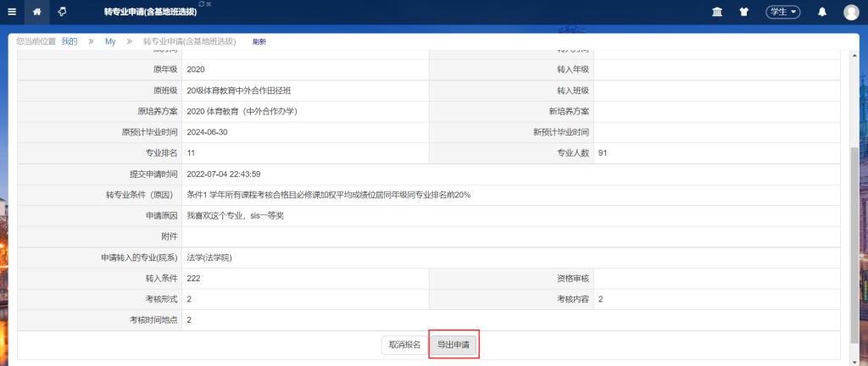
Task: Expand the 学生 role dropdown
Action: pyautogui.click(x=782, y=12)
